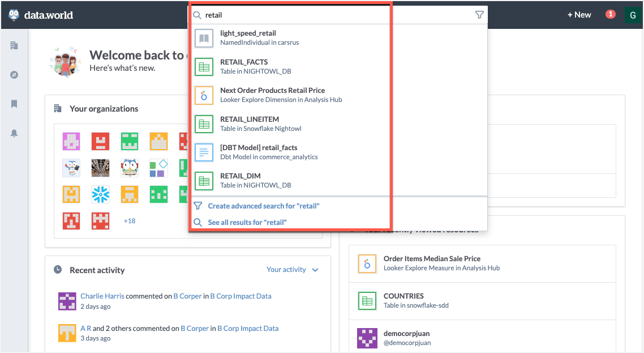
Task: Click magnifier icon beside See all results
Action: [198, 222]
